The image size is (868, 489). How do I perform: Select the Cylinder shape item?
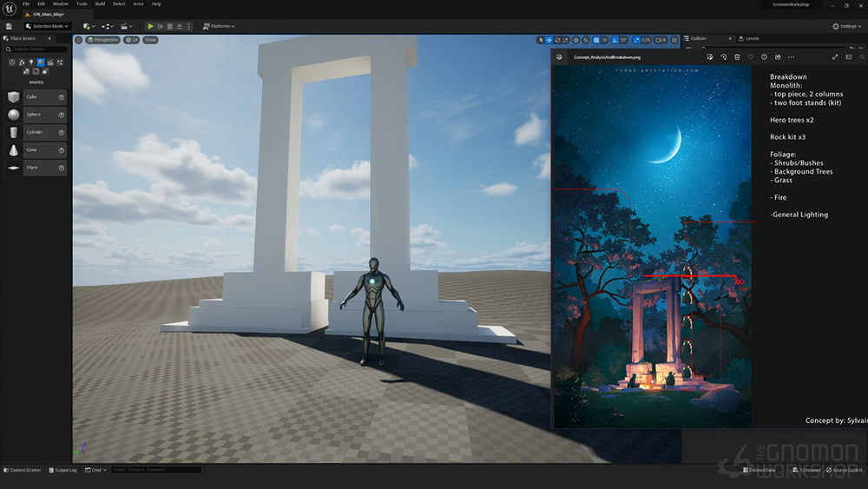(x=36, y=132)
